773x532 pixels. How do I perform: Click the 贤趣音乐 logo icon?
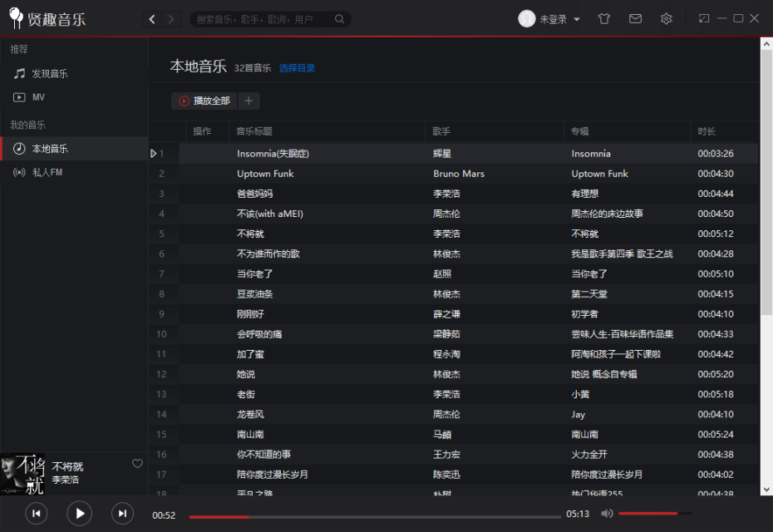click(16, 18)
